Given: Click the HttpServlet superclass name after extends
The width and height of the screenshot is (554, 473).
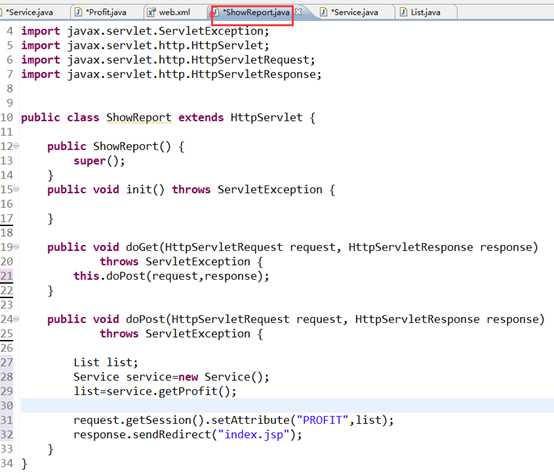Looking at the screenshot, I should click(x=266, y=118).
